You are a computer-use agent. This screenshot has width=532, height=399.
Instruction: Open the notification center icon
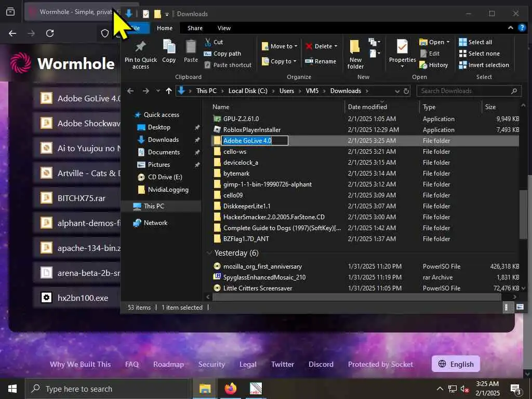tap(515, 389)
